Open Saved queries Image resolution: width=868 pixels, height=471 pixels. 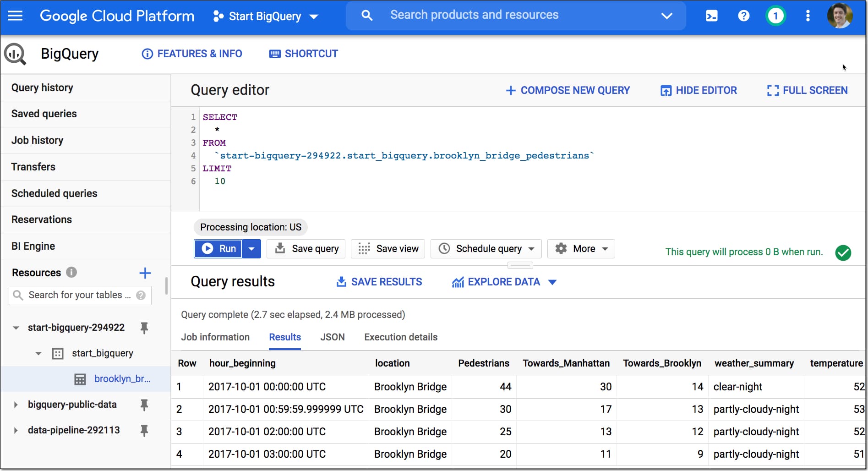pos(86,114)
